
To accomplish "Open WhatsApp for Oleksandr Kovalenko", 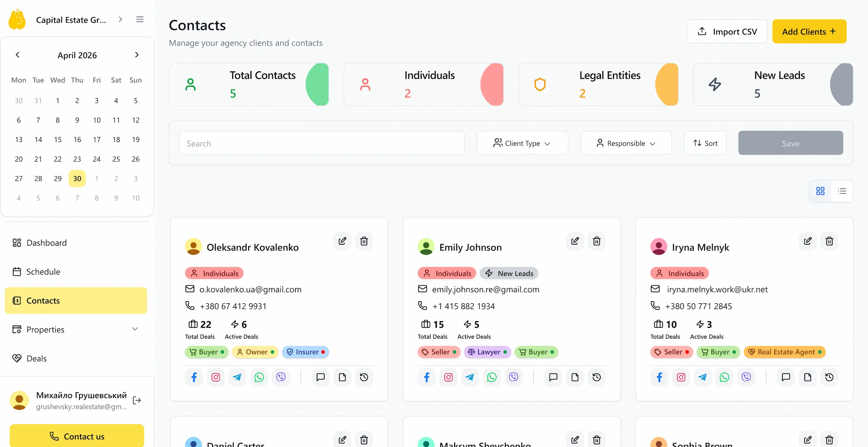I will pyautogui.click(x=259, y=377).
